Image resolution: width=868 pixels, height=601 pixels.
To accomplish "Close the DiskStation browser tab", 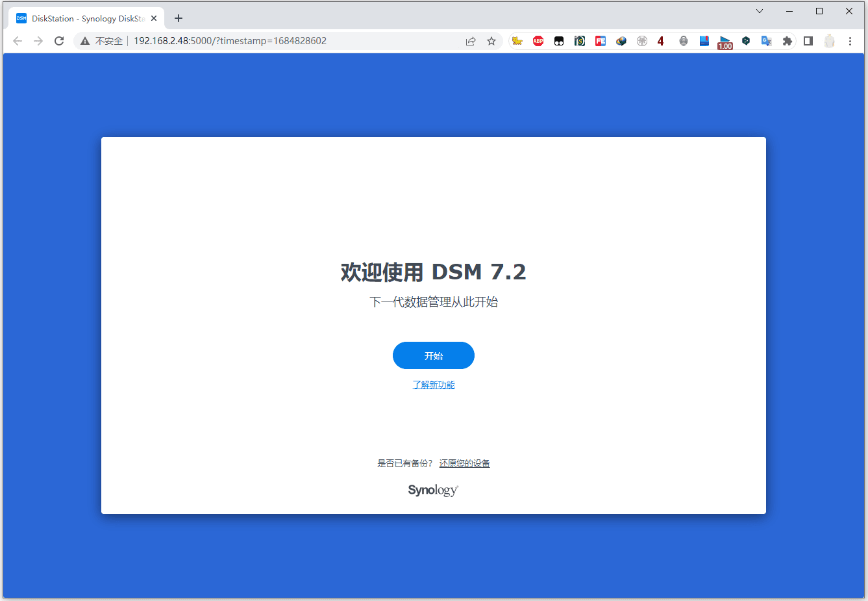I will point(154,18).
